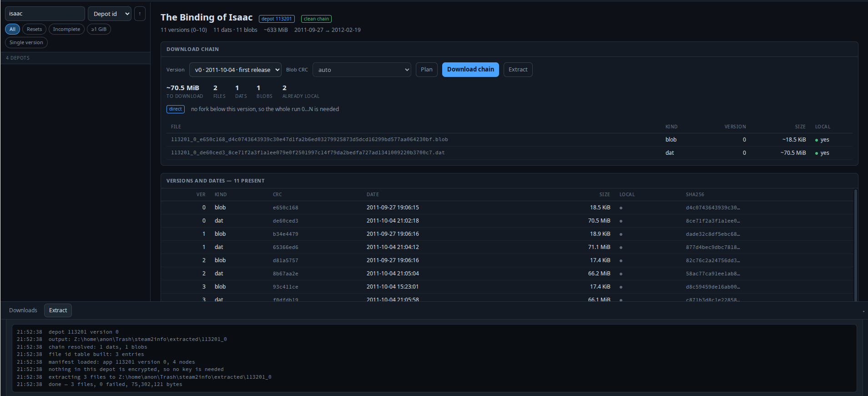Viewport: 868px width, 396px height.
Task: Click the "depot 113201" badge
Action: pyautogui.click(x=277, y=19)
